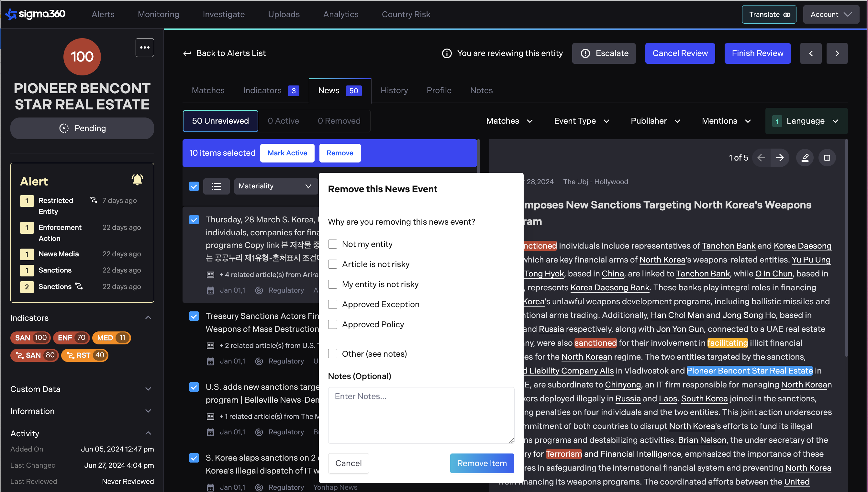Click the three-dot entity options icon

click(x=145, y=48)
